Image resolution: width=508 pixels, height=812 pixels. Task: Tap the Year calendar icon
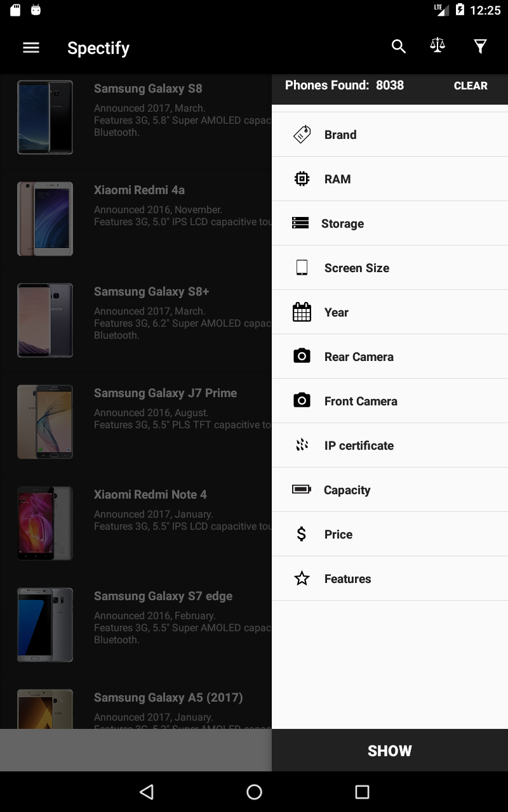click(302, 312)
